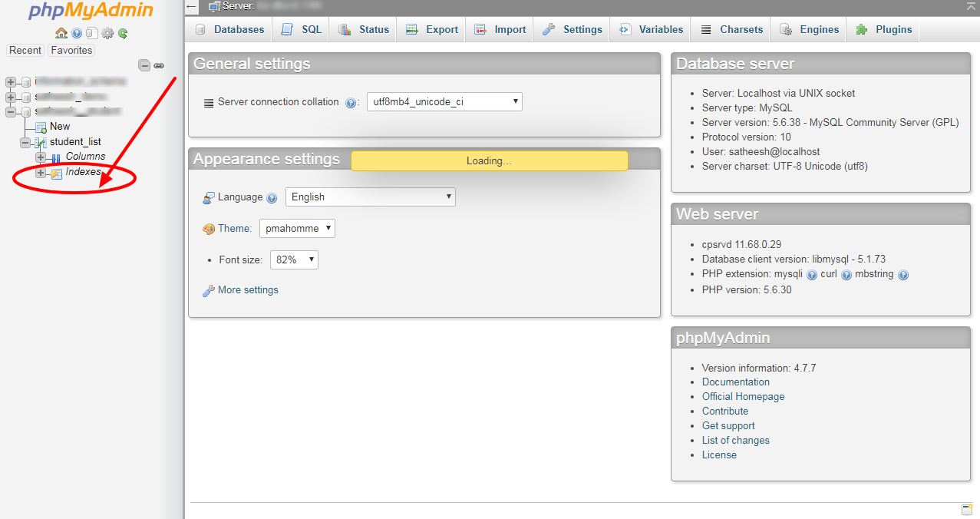Open the List of changes link
The height and width of the screenshot is (519, 980).
[x=735, y=441]
